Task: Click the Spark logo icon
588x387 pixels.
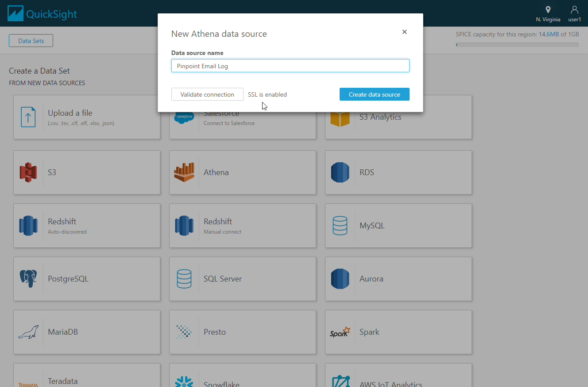Action: tap(340, 332)
